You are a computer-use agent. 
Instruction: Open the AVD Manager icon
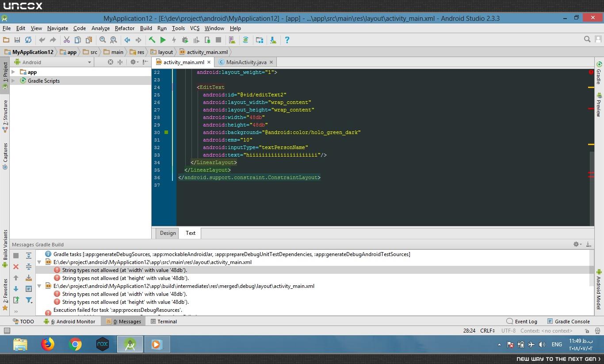[232, 40]
